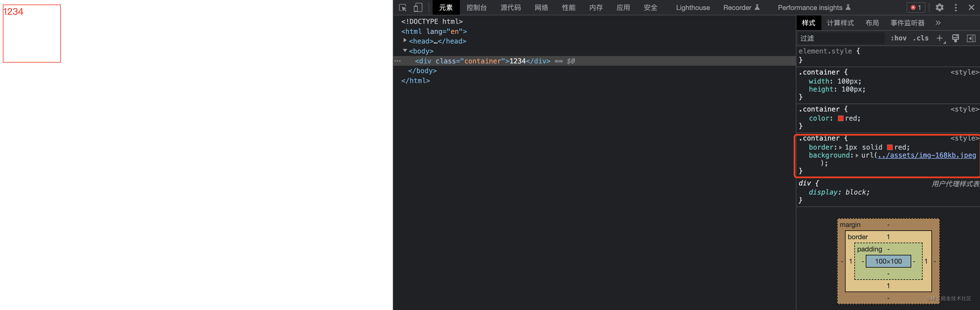
Task: Open the rendering emulation paintbrush icon
Action: [x=955, y=38]
